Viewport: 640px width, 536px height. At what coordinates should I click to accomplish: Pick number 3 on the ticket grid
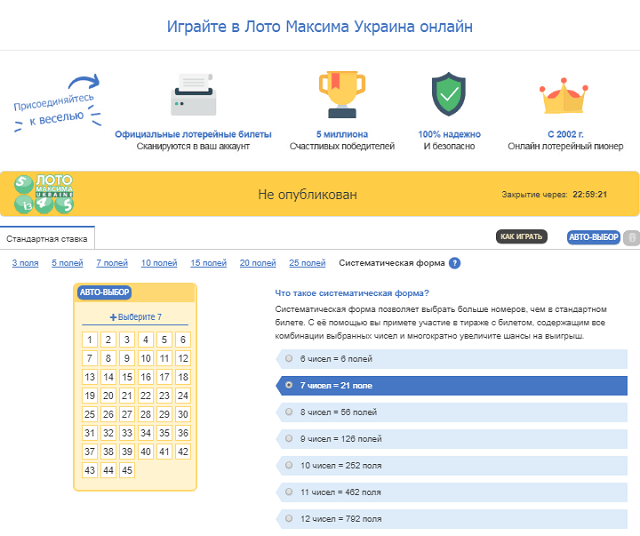click(127, 340)
